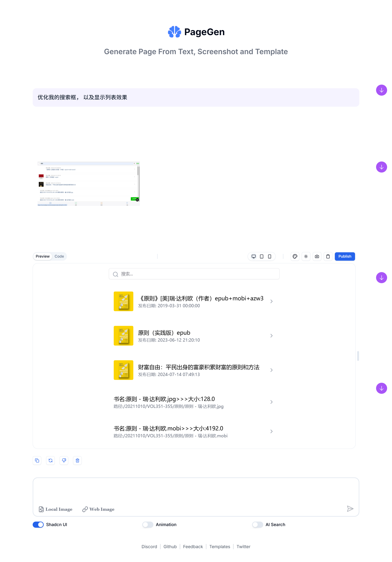Click the copy/duplicate icon
Image resolution: width=392 pixels, height=562 pixels.
coord(37,460)
